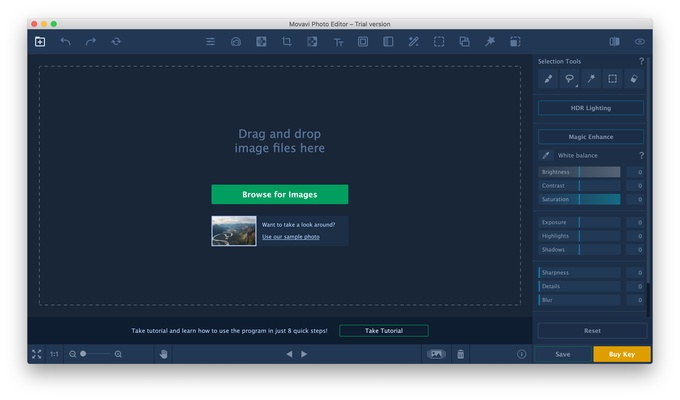The image size is (680, 400).
Task: Click the Contrast value field
Action: tap(635, 186)
